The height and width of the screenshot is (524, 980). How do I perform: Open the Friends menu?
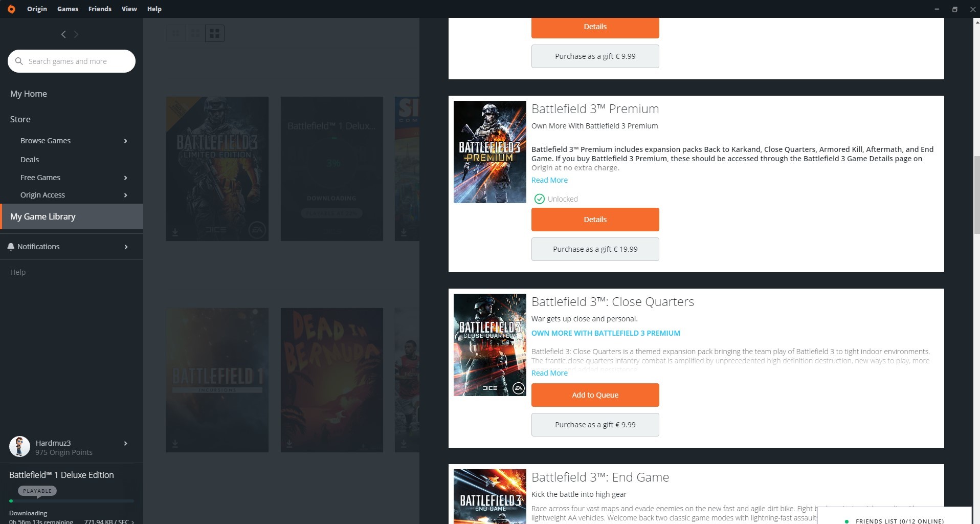tap(100, 9)
